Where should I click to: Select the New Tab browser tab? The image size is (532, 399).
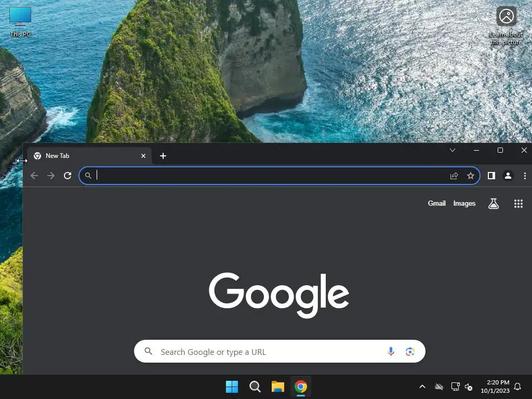pos(89,156)
